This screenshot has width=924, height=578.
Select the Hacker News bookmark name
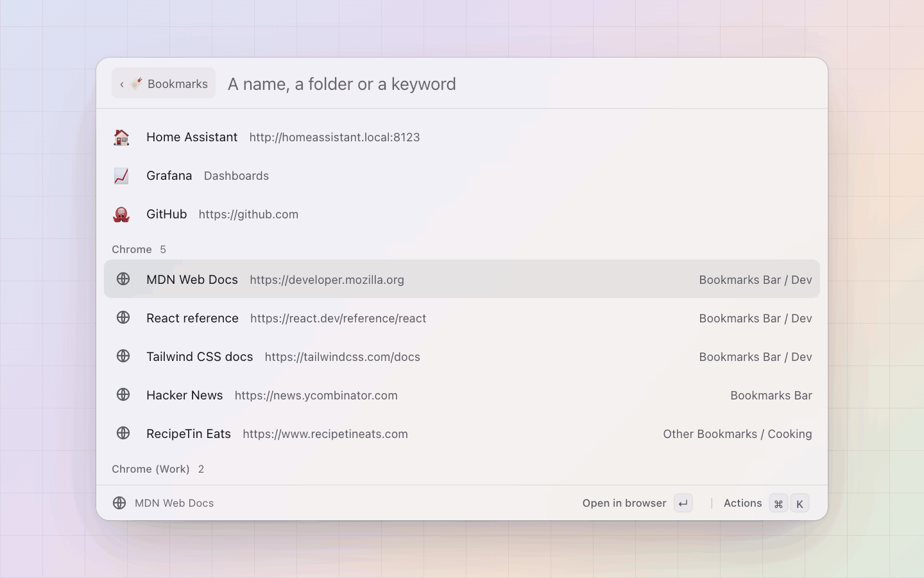point(184,395)
